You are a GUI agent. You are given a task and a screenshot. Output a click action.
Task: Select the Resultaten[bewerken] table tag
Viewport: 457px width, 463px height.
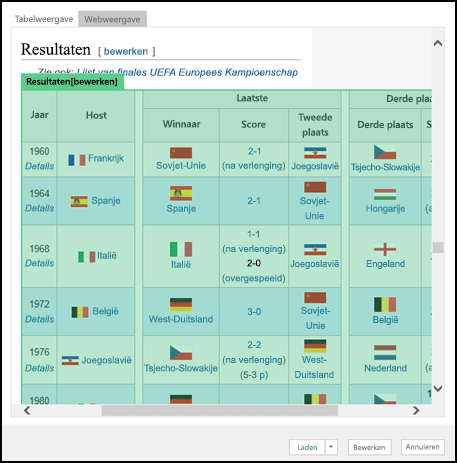[72, 82]
